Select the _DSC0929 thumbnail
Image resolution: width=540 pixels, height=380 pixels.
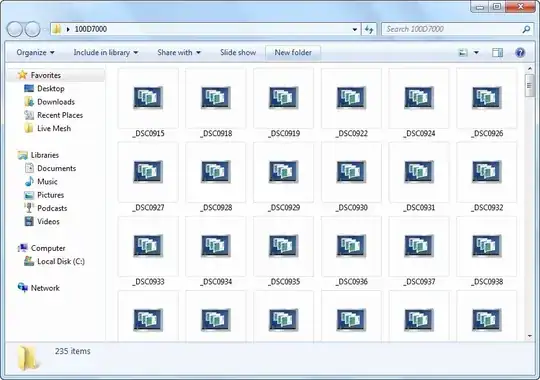click(284, 172)
